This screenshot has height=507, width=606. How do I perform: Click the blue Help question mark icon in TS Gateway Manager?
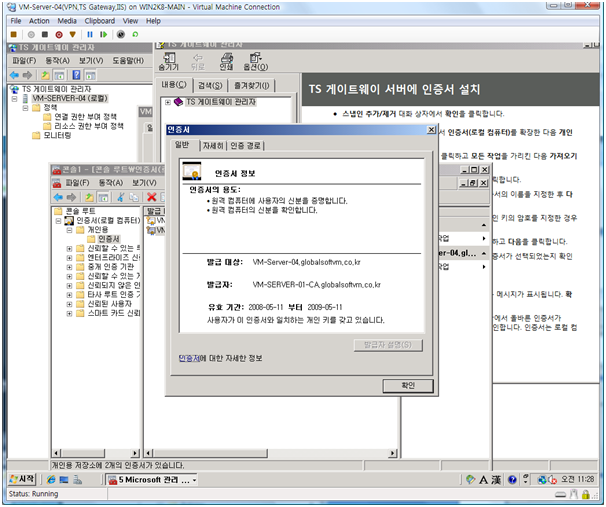coord(77,75)
